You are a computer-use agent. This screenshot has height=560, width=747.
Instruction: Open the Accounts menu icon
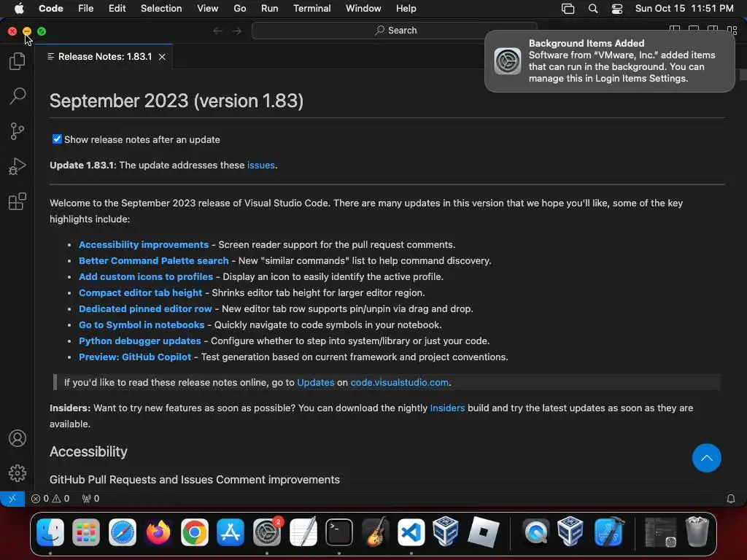pos(18,438)
